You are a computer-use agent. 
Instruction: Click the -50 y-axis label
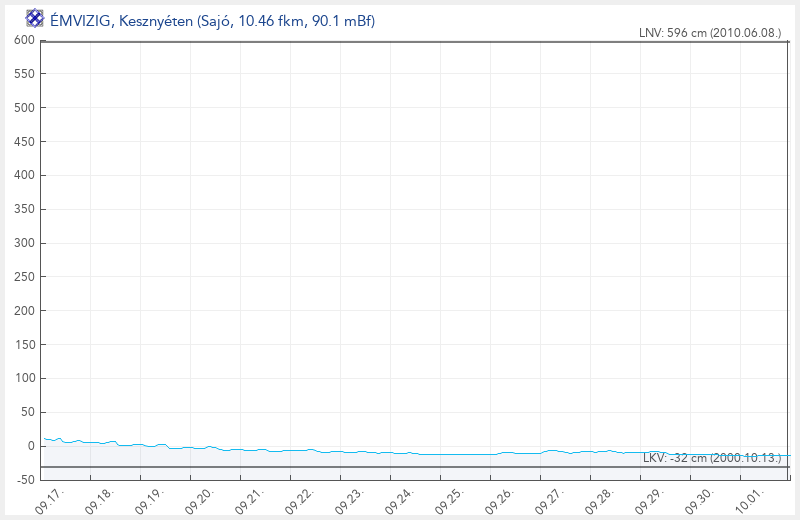point(22,480)
